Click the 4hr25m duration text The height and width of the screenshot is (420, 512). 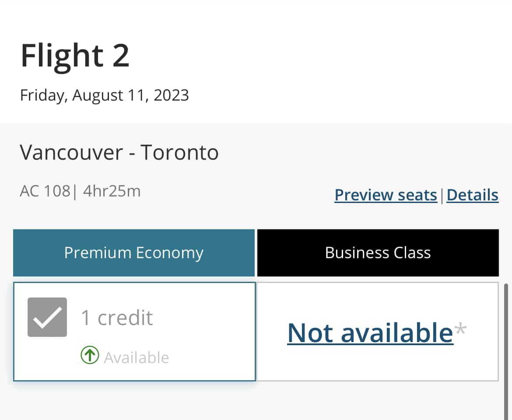point(112,191)
